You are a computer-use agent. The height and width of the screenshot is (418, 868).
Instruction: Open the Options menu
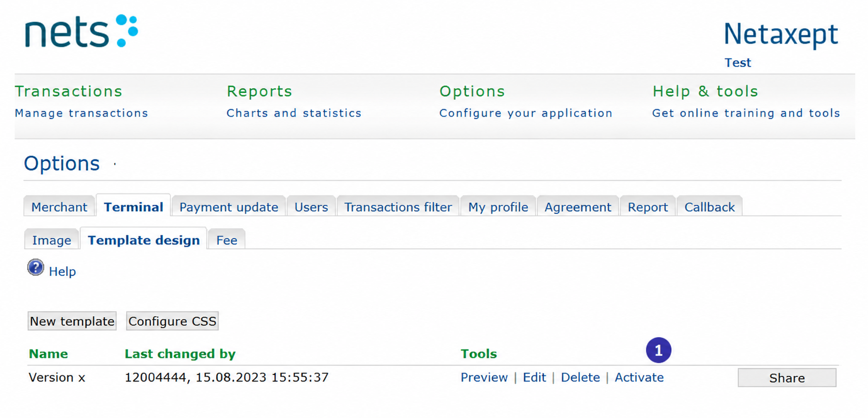tap(472, 91)
